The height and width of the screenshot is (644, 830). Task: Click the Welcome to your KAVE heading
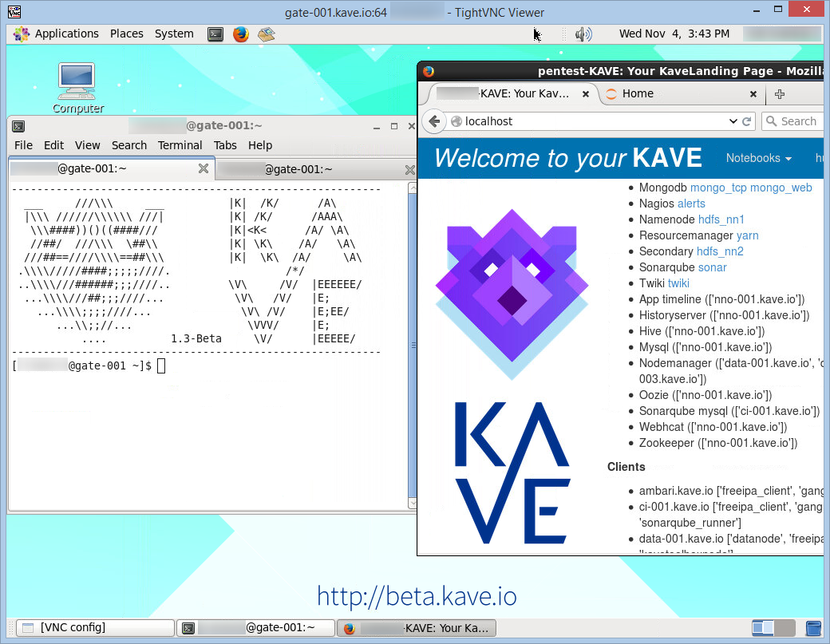click(568, 158)
